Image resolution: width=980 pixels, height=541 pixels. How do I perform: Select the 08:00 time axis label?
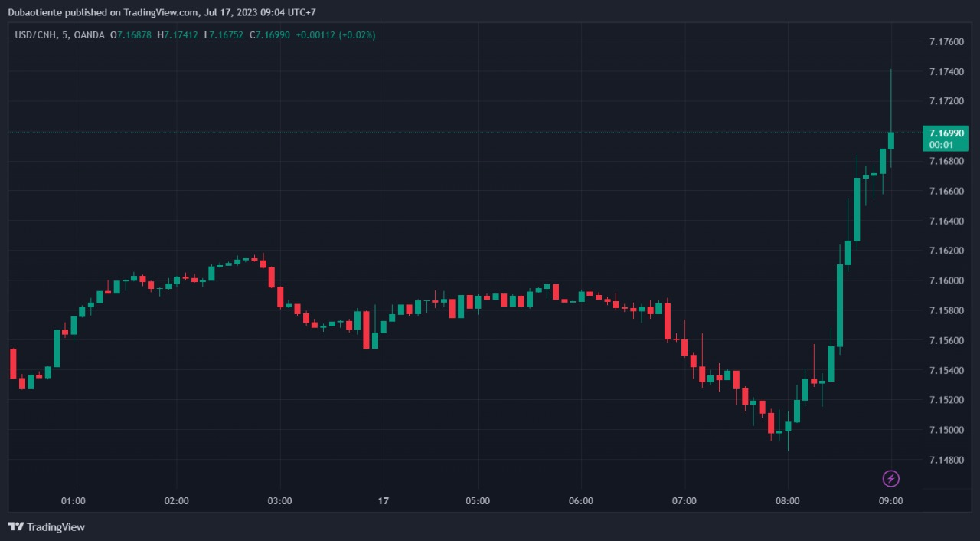[788, 501]
